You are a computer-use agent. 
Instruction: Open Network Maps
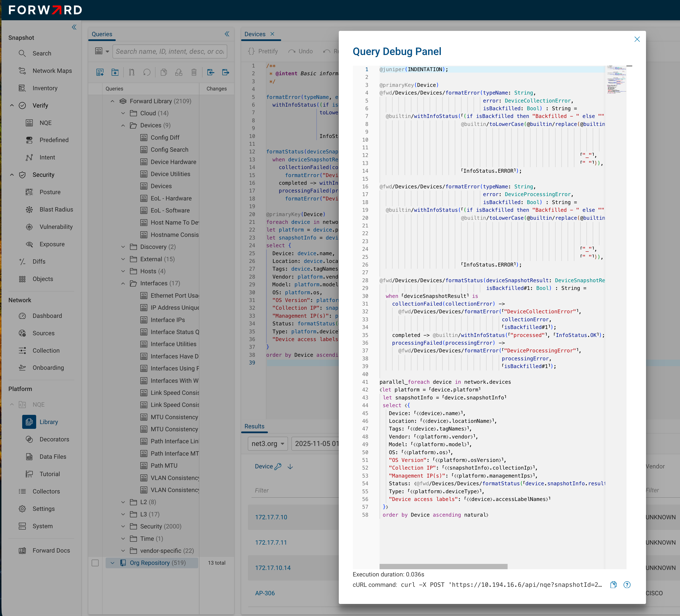[52, 71]
